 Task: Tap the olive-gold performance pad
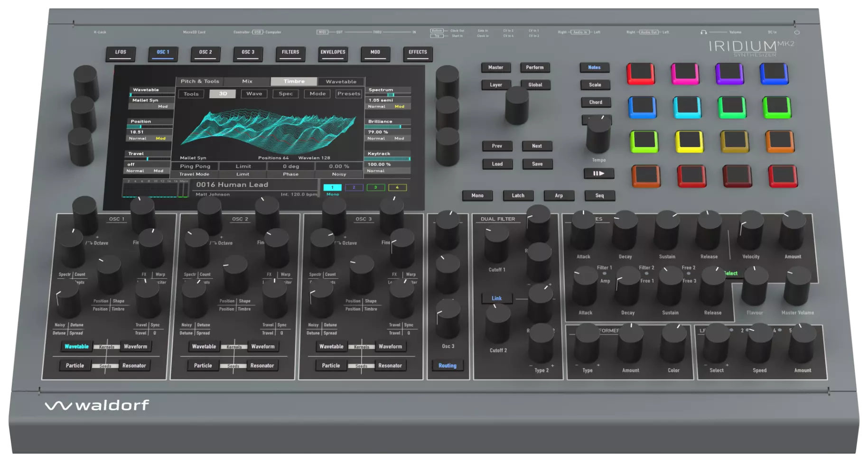[x=735, y=141]
